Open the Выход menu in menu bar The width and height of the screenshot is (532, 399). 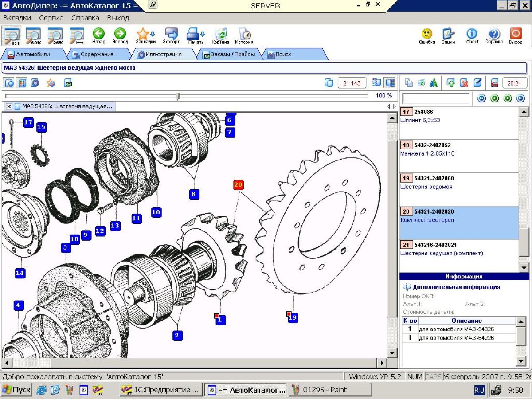118,18
